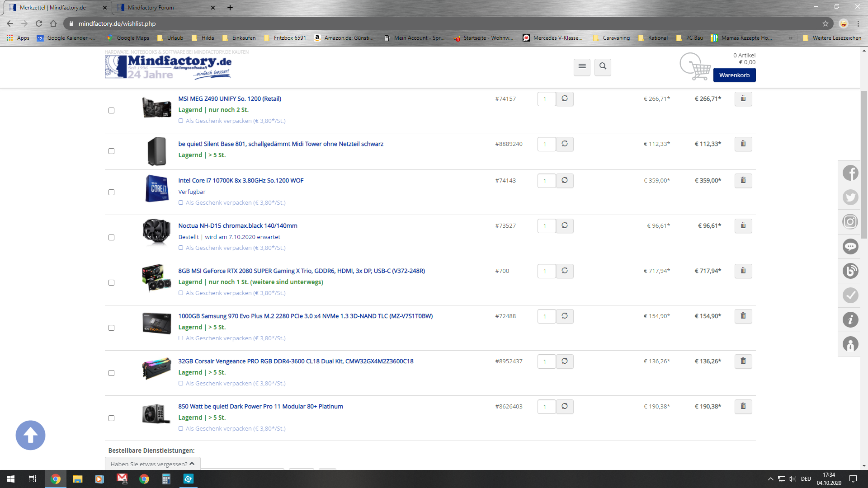Refresh quantity for Intel Core i7
Viewport: 868px width, 488px height.
565,180
